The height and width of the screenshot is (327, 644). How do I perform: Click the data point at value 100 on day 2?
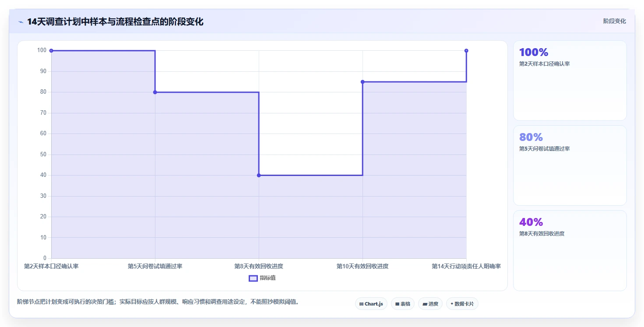(x=51, y=51)
